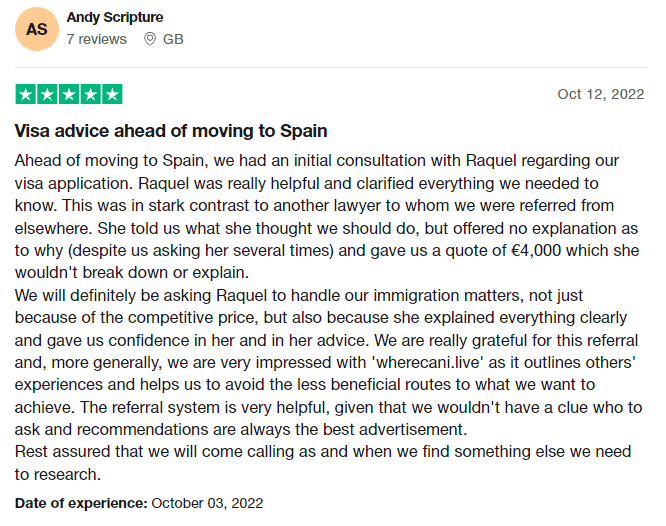Image resolution: width=666 pixels, height=526 pixels.
Task: Click the AS avatar circle
Action: pyautogui.click(x=37, y=29)
